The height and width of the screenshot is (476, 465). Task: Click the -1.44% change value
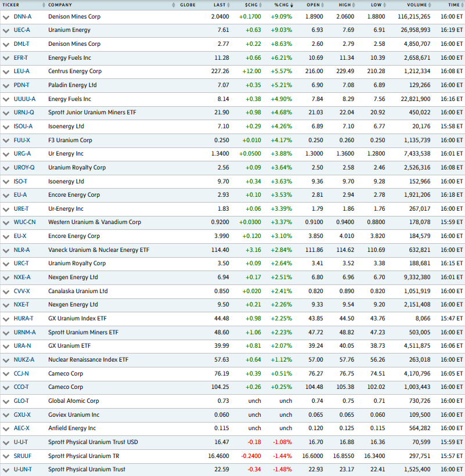point(283,456)
